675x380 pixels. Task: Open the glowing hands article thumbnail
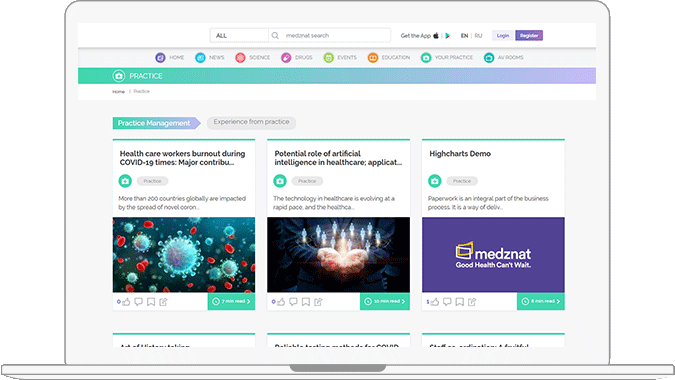(338, 255)
